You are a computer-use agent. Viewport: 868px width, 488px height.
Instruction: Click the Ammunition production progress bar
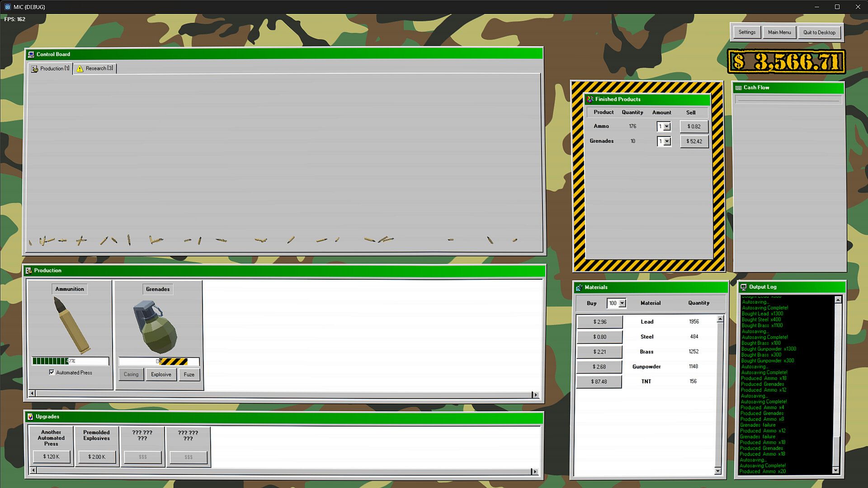click(70, 361)
